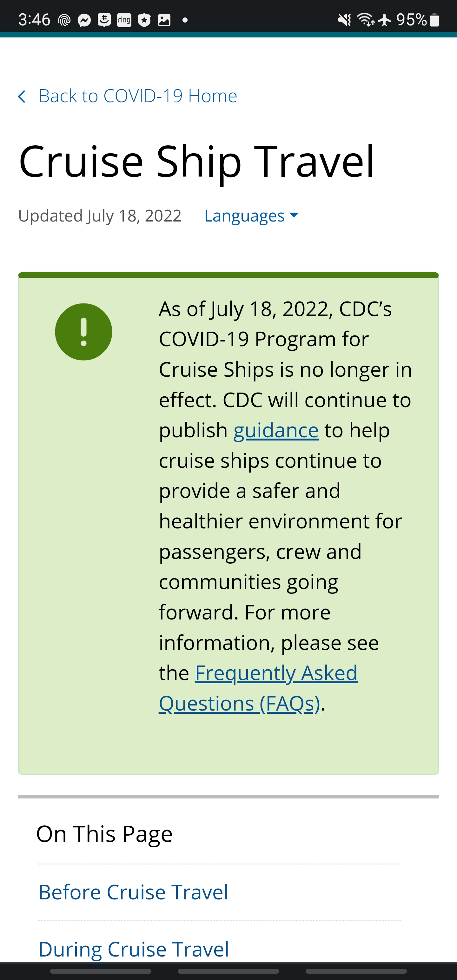Open the Languages dropdown
Viewport: 457px width, 980px height.
point(251,216)
